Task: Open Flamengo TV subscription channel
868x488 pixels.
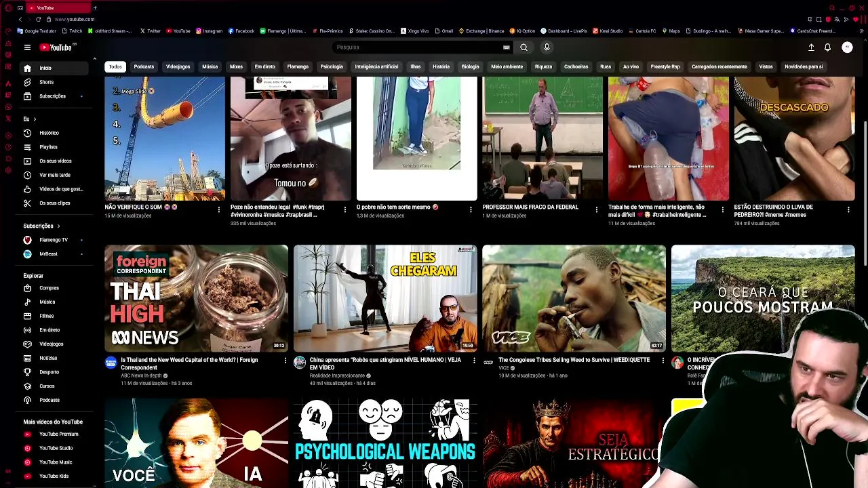Action: (x=54, y=240)
